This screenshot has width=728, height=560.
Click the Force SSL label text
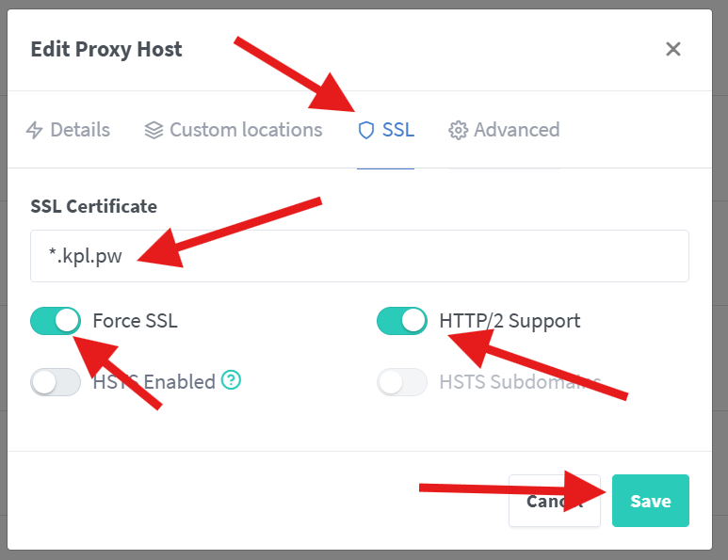135,321
